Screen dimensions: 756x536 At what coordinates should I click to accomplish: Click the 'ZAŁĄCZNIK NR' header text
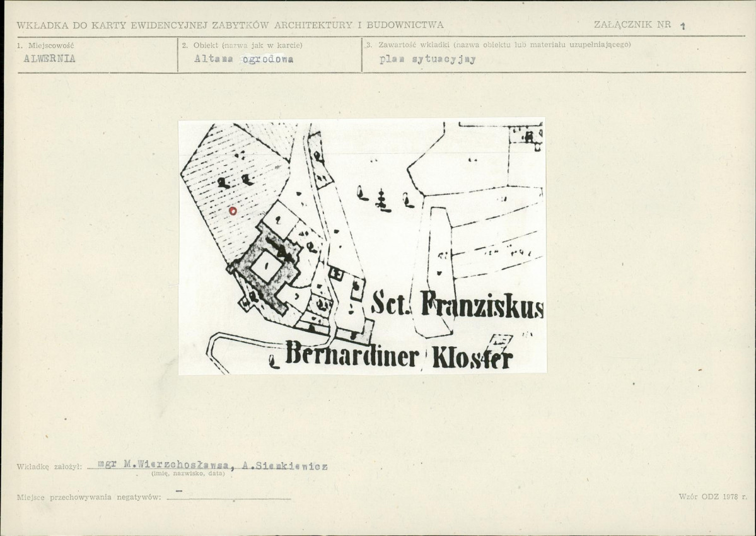tap(632, 24)
